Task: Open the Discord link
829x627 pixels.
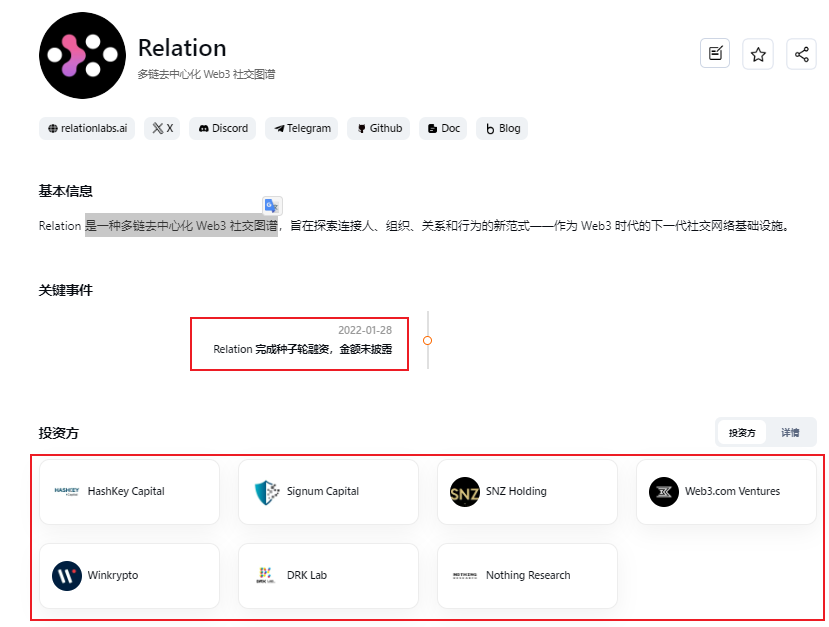Action: click(223, 128)
